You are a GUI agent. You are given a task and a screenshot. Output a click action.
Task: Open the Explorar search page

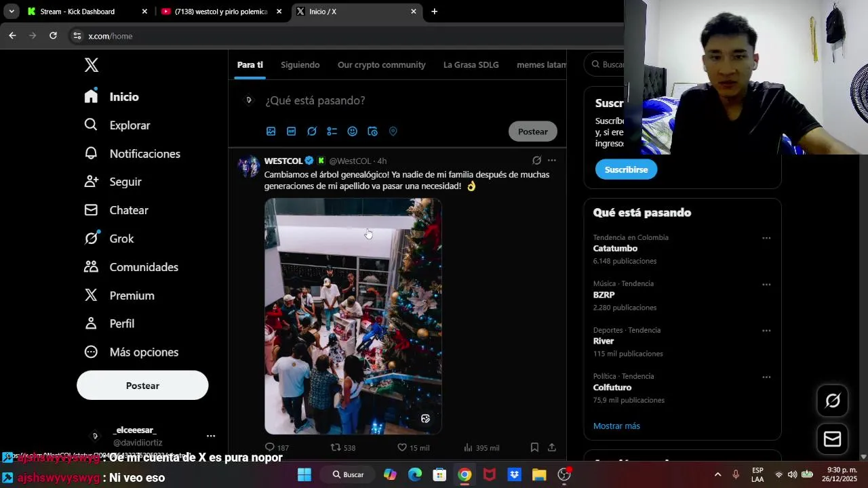click(x=117, y=125)
